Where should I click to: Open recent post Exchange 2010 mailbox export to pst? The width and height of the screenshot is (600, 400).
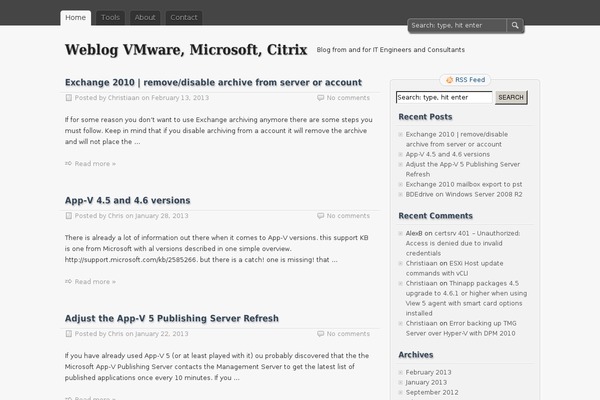tap(464, 184)
